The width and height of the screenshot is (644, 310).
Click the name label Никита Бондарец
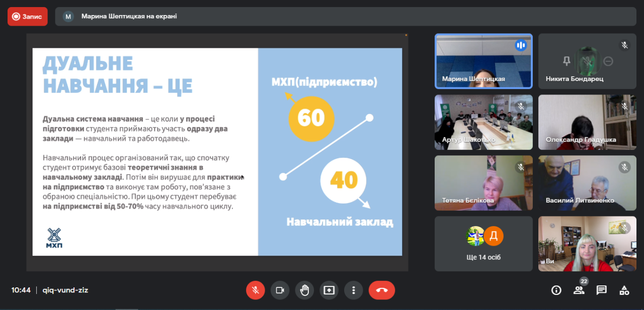[x=575, y=79]
